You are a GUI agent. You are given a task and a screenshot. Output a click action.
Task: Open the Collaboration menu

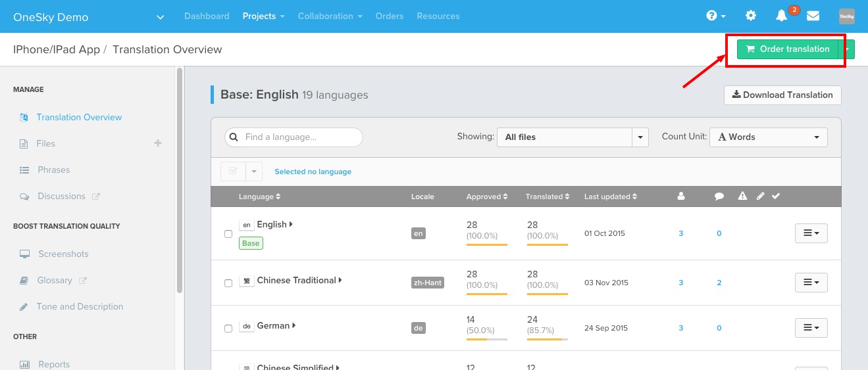point(330,16)
